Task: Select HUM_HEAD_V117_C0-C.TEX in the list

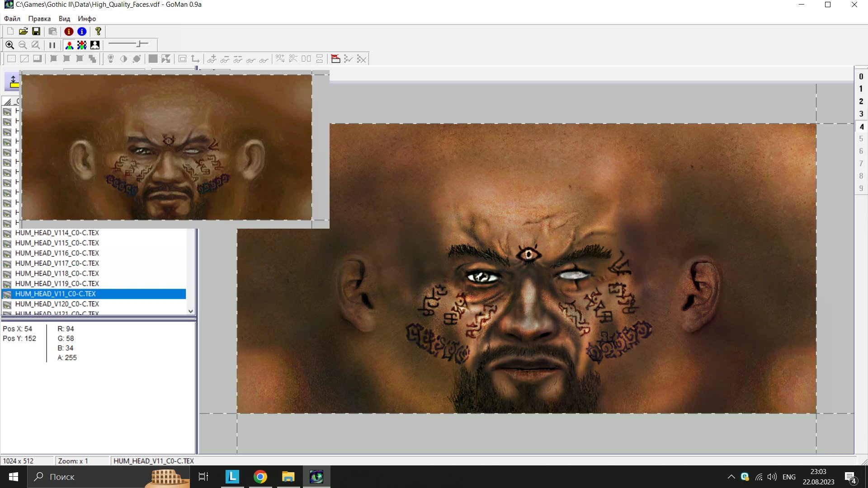Action: pyautogui.click(x=57, y=263)
